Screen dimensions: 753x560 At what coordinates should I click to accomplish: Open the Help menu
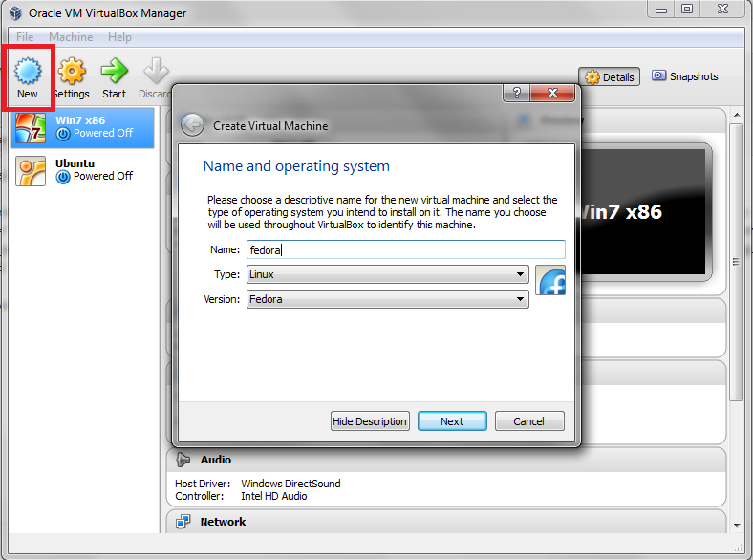click(x=119, y=37)
